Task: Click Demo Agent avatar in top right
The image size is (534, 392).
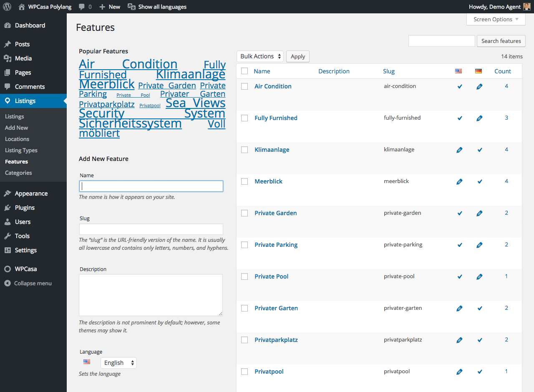Action: (x=527, y=7)
